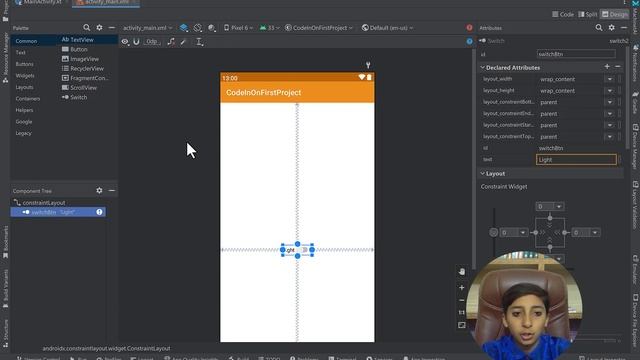Open Palette settings gear
640x360 pixels.
[99, 28]
